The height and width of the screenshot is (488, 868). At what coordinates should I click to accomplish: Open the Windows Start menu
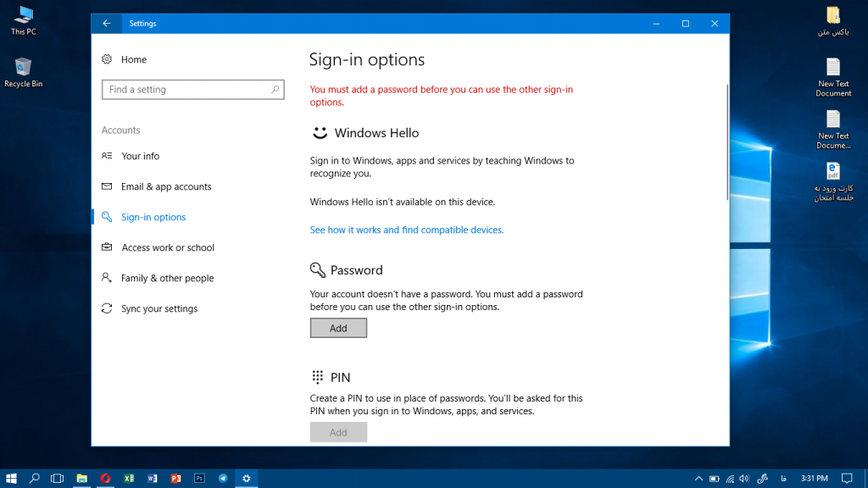pyautogui.click(x=11, y=478)
